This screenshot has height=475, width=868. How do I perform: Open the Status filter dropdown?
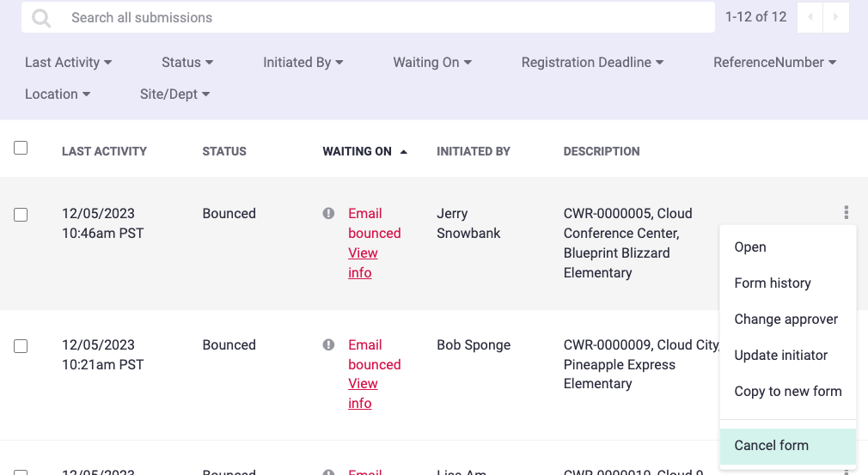tap(187, 63)
